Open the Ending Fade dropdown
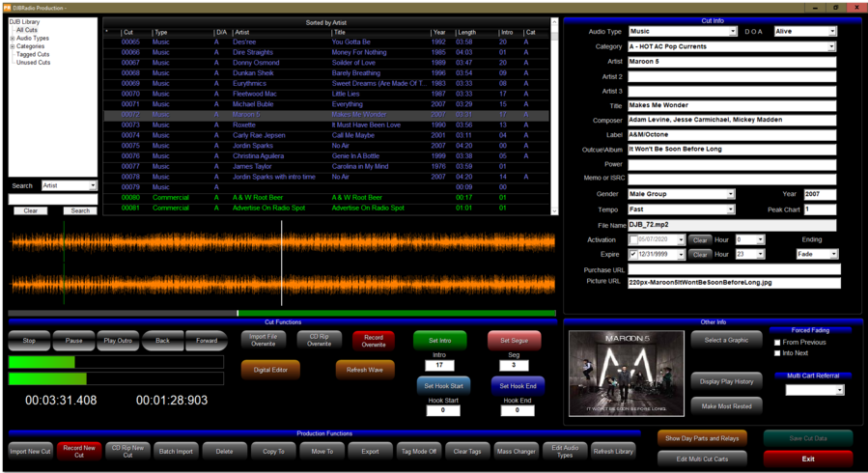This screenshot has height=473, width=868. [x=833, y=255]
